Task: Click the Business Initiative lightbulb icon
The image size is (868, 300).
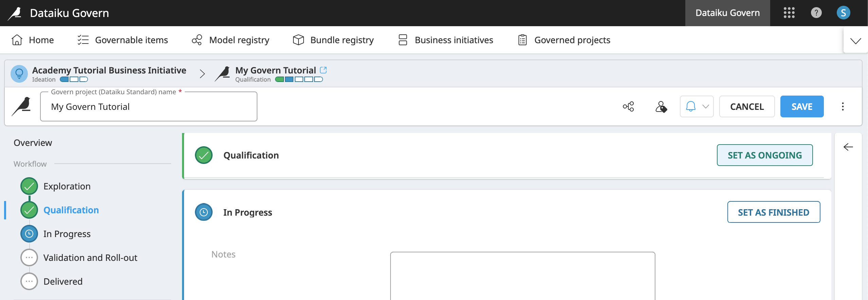Action: [19, 73]
